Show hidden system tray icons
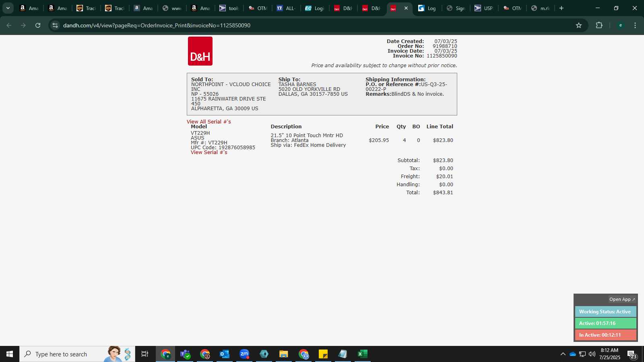 point(563,354)
